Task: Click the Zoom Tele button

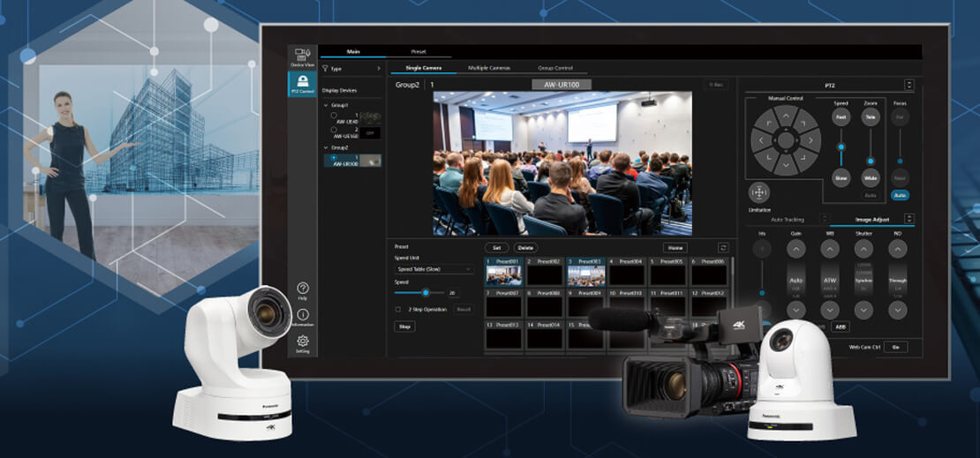Action: click(870, 116)
